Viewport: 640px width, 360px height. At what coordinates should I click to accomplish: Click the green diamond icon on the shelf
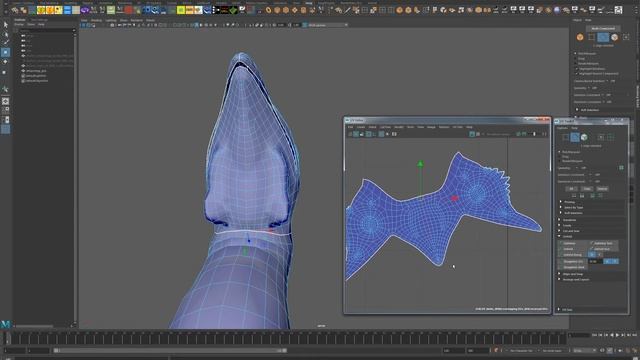[x=233, y=10]
